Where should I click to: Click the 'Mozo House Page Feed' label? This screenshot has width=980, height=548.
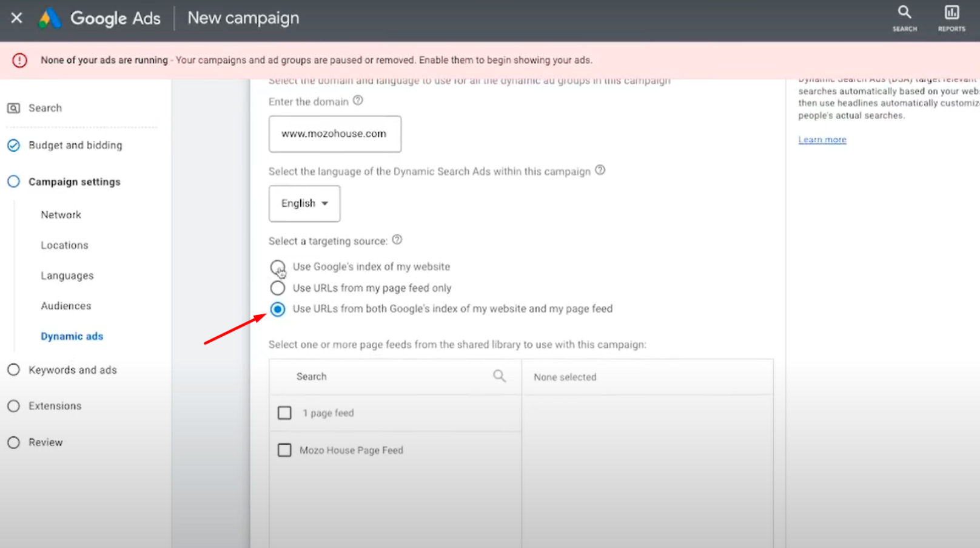coord(351,450)
